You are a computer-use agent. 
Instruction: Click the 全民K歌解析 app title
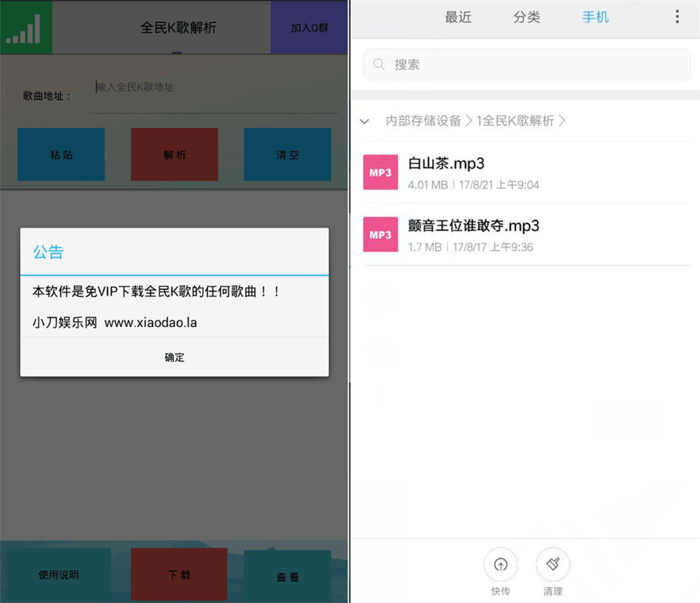click(178, 28)
